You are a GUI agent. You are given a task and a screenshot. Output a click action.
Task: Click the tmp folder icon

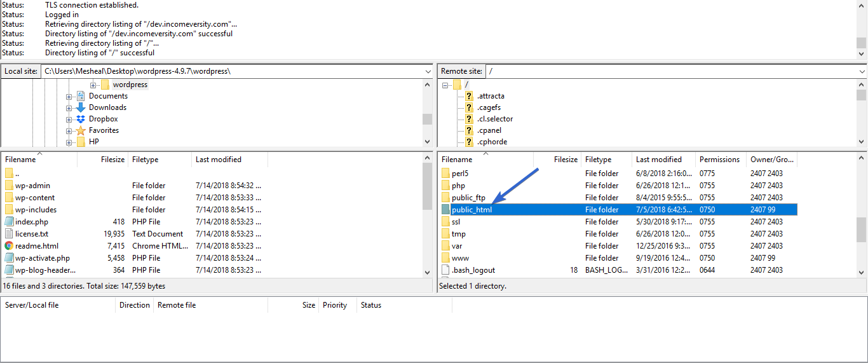(445, 234)
